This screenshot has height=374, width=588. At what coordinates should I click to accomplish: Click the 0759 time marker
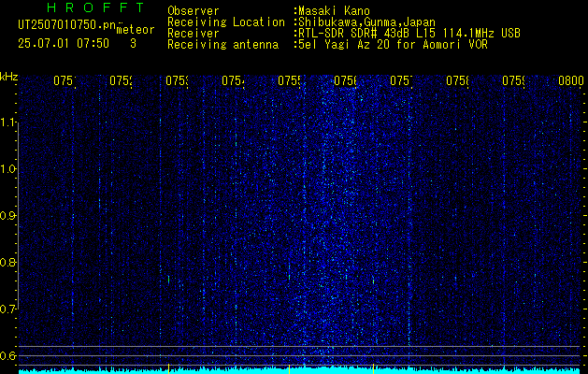coord(513,80)
